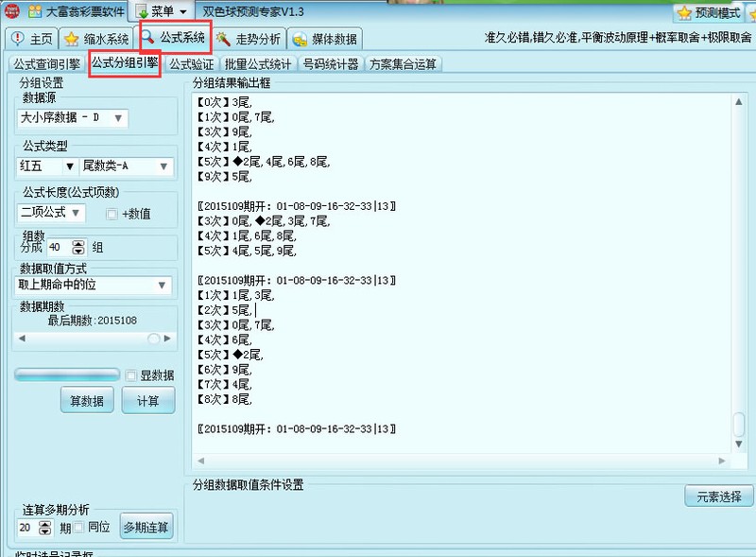Click the wand icon on 走势分析 tab
Image resolution: width=756 pixels, height=557 pixels.
point(223,39)
